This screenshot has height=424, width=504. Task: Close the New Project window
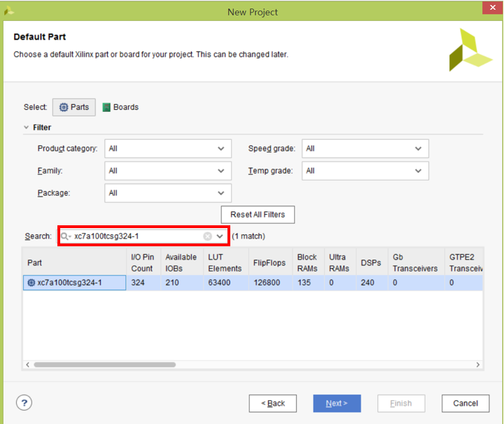tap(492, 8)
